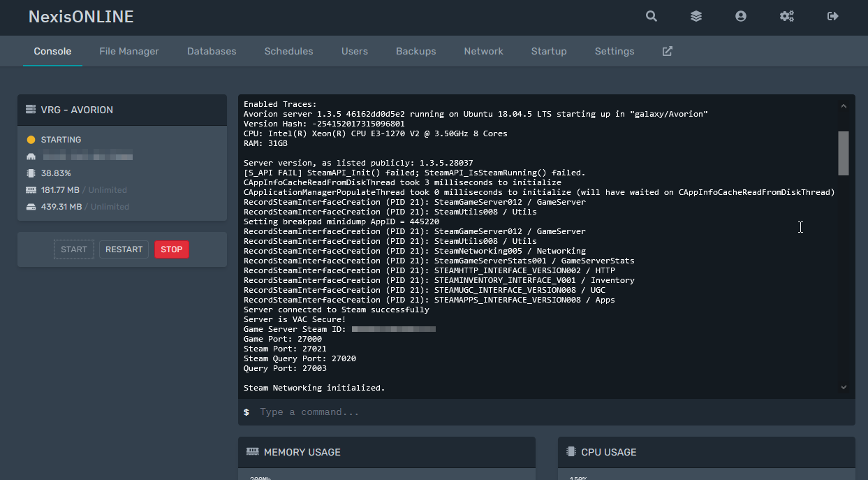Click the NexisONLINE logo link
The height and width of the screenshot is (480, 868).
(x=81, y=17)
